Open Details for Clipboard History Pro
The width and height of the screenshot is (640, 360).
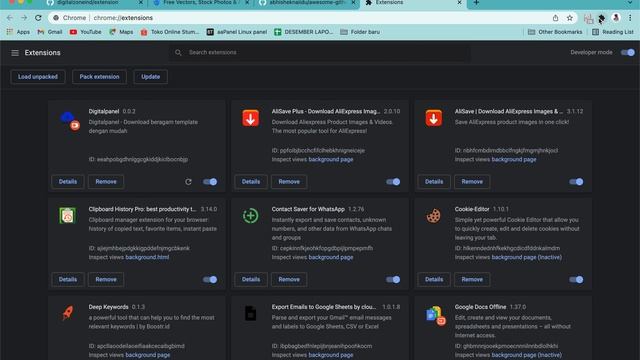tap(68, 280)
